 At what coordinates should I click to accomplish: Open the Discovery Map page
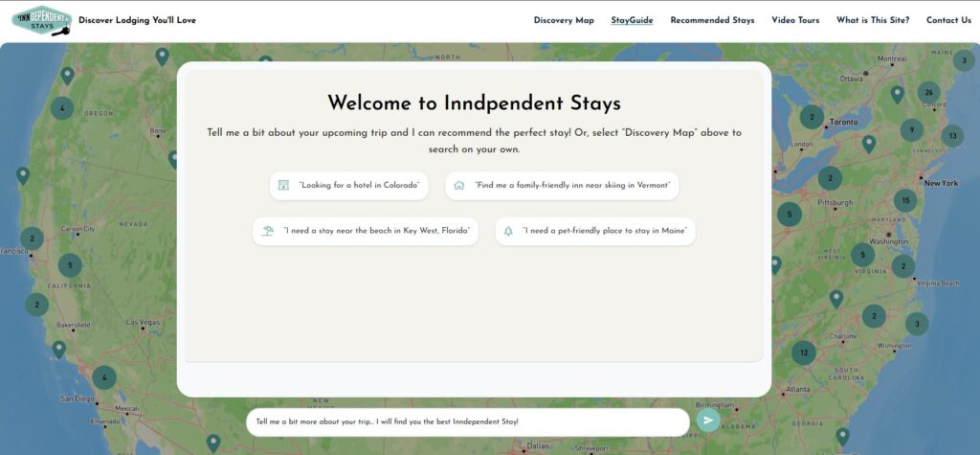564,20
